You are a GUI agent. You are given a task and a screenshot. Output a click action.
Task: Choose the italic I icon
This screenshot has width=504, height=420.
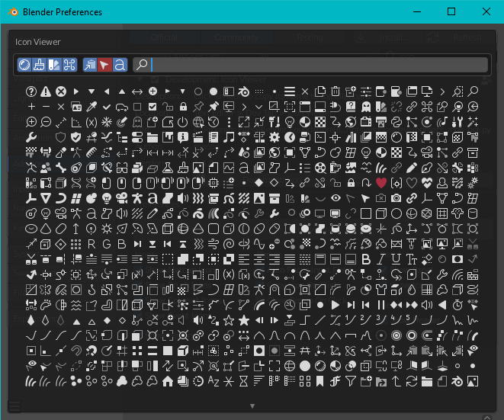pos(381,259)
